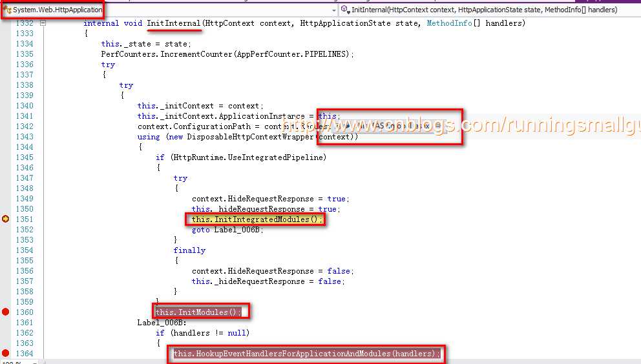Collapse the InitInternal method outline at line 1332
This screenshot has width=641, height=364.
coord(43,23)
